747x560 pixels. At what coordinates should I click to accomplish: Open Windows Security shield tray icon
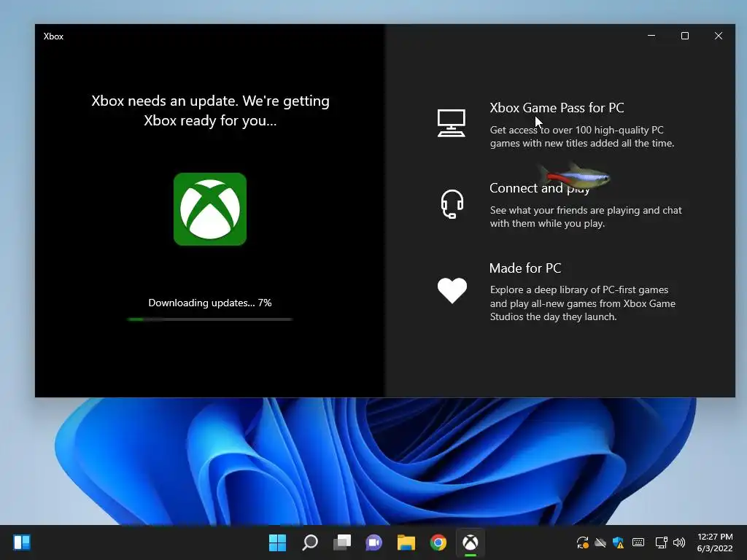pyautogui.click(x=619, y=542)
